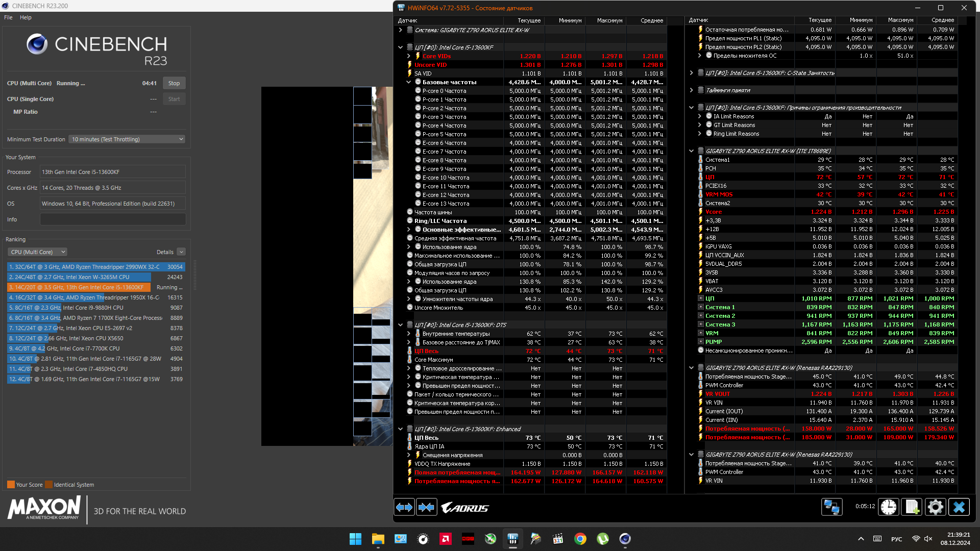Open the CPU (Multi Core) ranking dropdown
The image size is (980, 551).
[x=37, y=252]
